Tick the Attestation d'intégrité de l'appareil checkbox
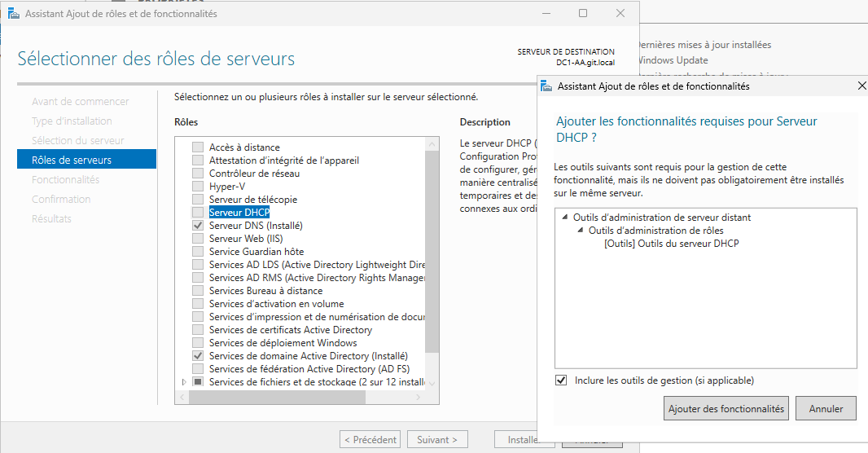 tap(198, 160)
